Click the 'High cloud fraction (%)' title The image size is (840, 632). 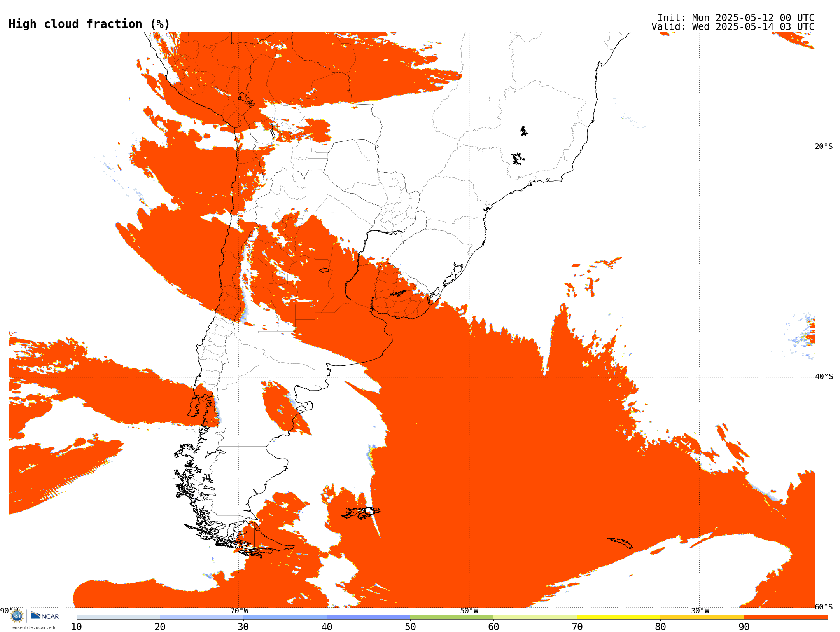point(89,24)
